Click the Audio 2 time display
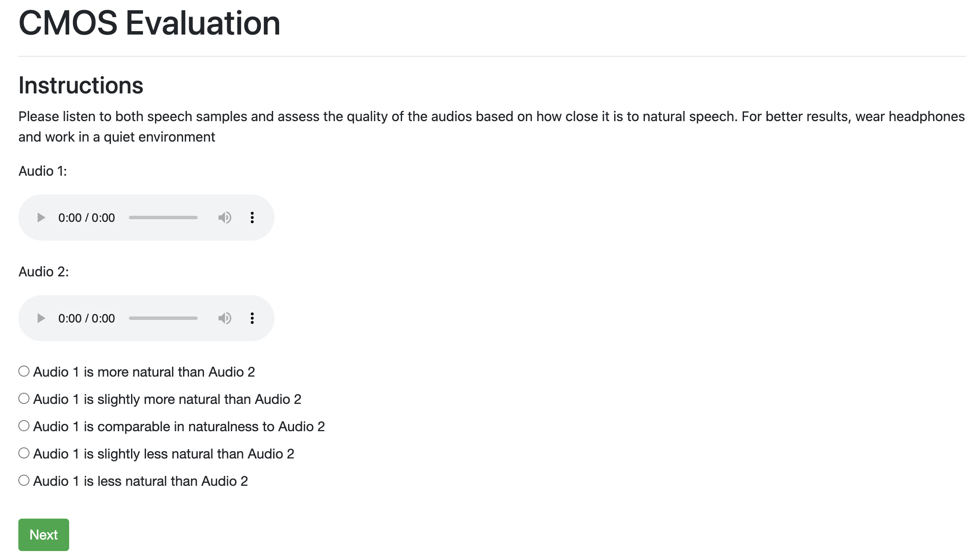 pyautogui.click(x=87, y=318)
